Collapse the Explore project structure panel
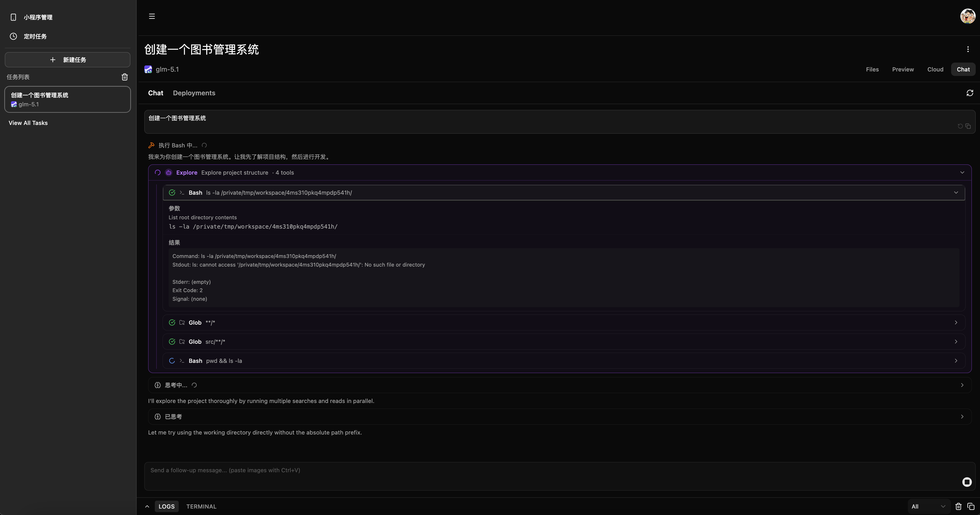Viewport: 980px width, 515px height. point(962,173)
